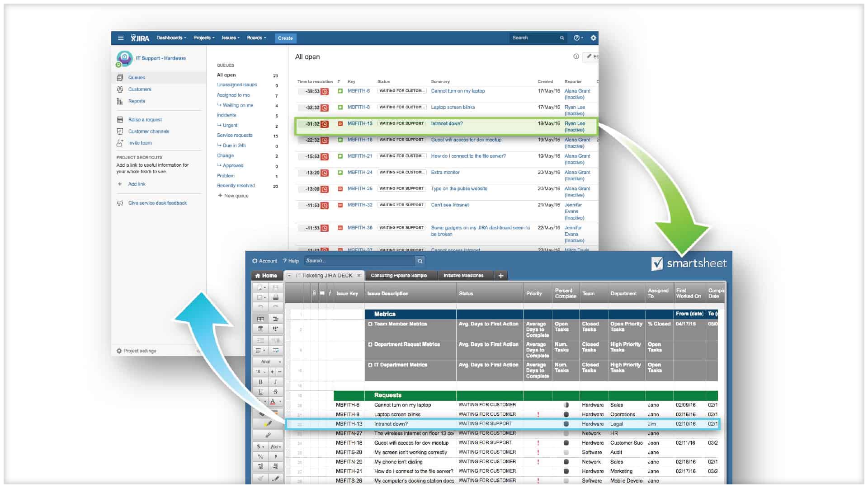Screen dimensions: 868x488
Task: Switch to Smartsheet Gantt view icon
Action: pos(275,319)
